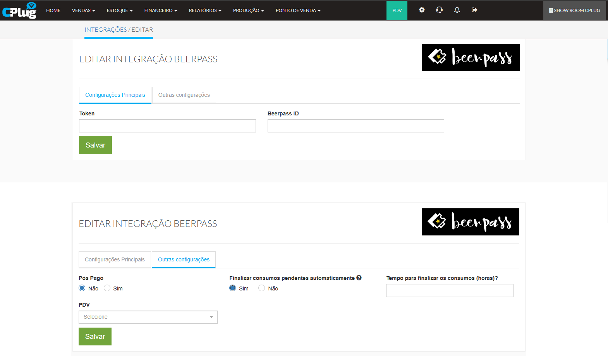Image resolution: width=608 pixels, height=364 pixels.
Task: Click the logout icon
Action: click(474, 10)
